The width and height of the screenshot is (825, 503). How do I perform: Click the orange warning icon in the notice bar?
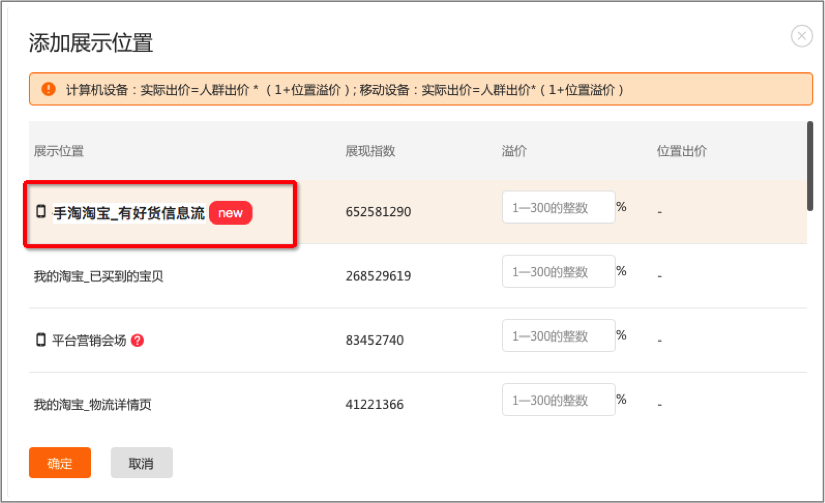[x=48, y=89]
